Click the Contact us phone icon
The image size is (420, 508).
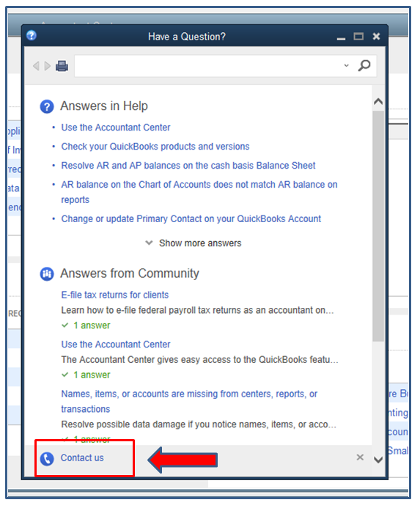point(47,459)
